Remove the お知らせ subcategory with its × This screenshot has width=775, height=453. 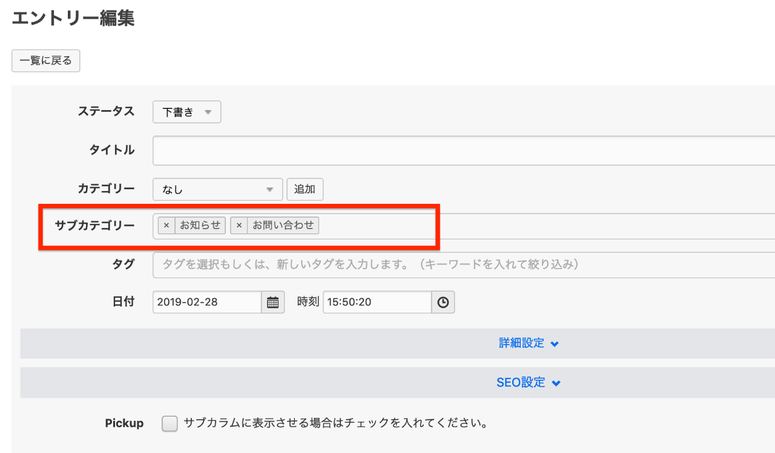pyautogui.click(x=166, y=226)
